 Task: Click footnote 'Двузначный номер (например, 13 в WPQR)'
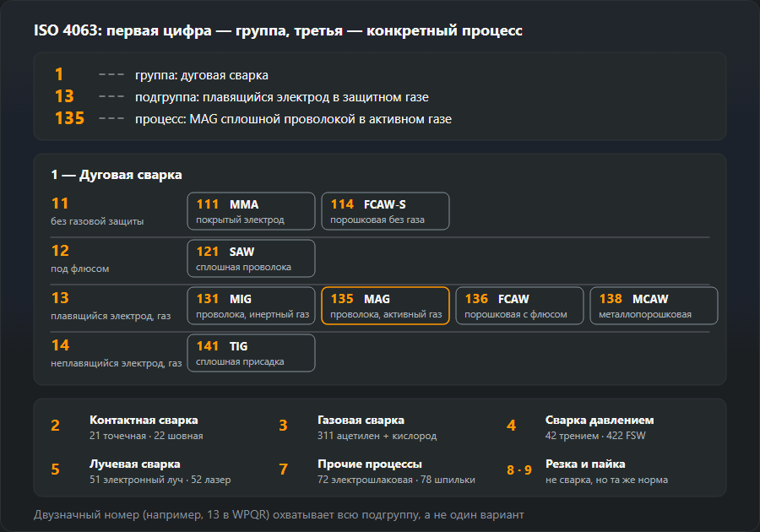pyautogui.click(x=151, y=514)
